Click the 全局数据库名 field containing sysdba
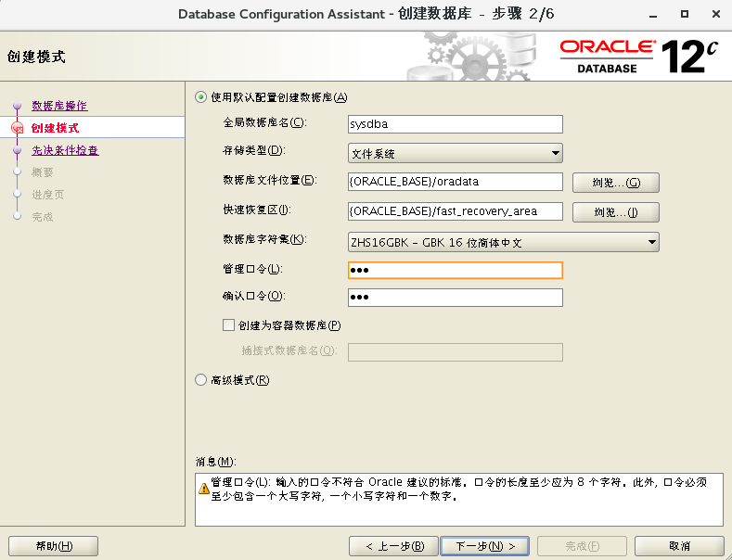This screenshot has height=560, width=732. 456,124
